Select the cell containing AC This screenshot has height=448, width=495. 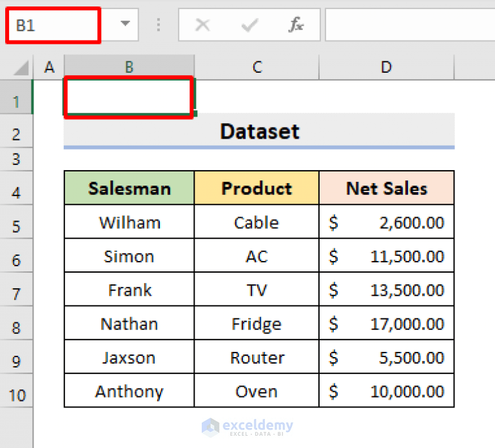point(257,256)
